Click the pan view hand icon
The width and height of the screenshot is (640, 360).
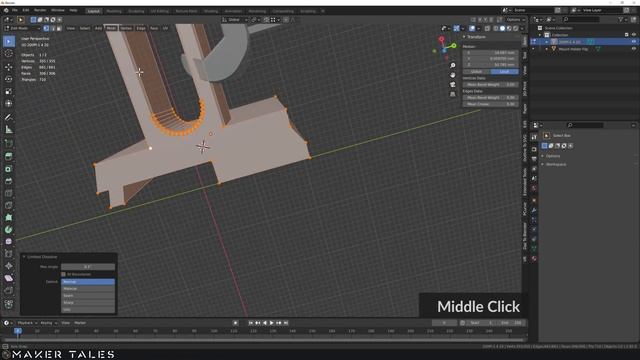click(x=452, y=75)
